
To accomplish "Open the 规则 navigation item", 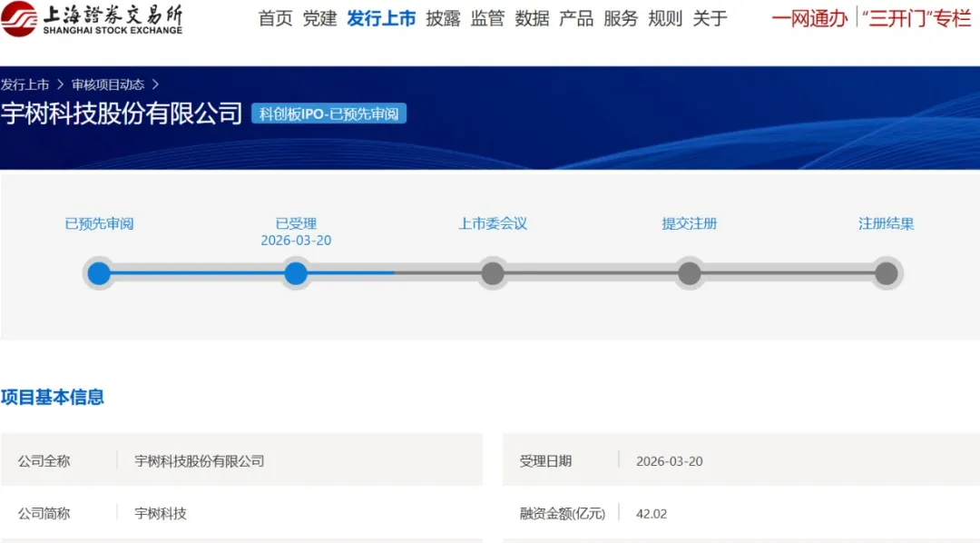I will pos(666,18).
